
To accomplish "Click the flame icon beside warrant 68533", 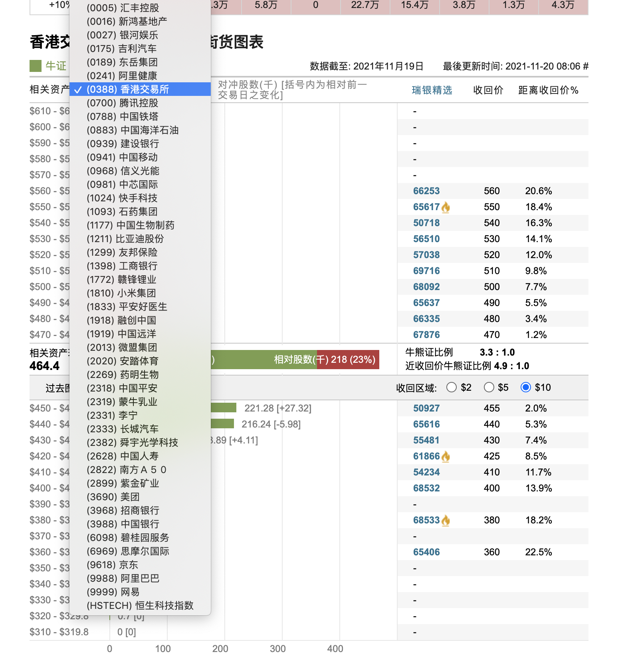I will [446, 520].
